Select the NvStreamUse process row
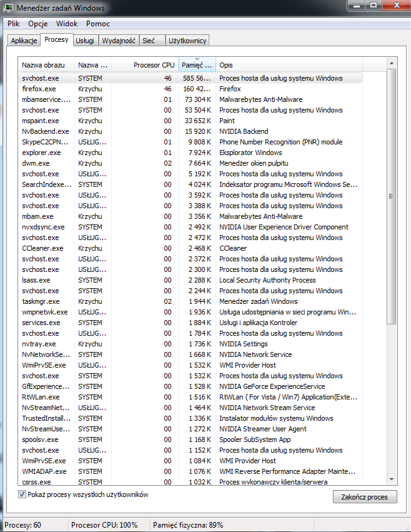 [x=191, y=429]
